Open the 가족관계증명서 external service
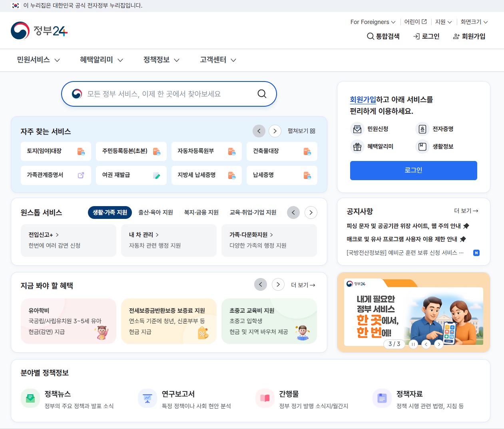Screen dimensions: 504x429 coord(56,175)
